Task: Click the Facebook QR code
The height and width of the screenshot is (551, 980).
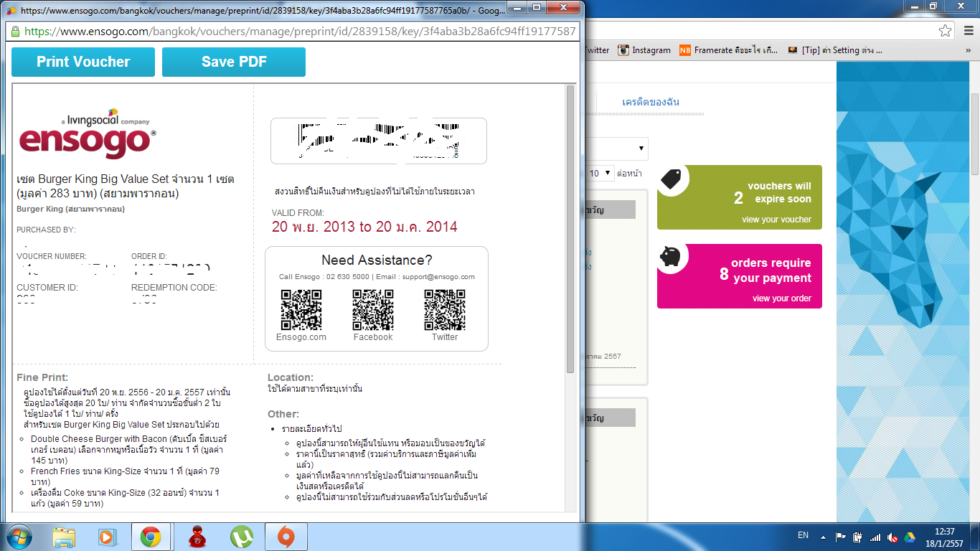Action: (373, 310)
